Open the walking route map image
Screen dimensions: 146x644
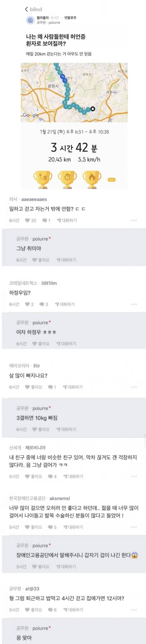click(x=74, y=92)
